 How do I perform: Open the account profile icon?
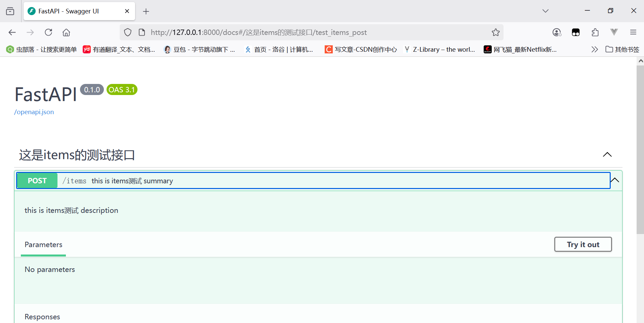[x=557, y=32]
